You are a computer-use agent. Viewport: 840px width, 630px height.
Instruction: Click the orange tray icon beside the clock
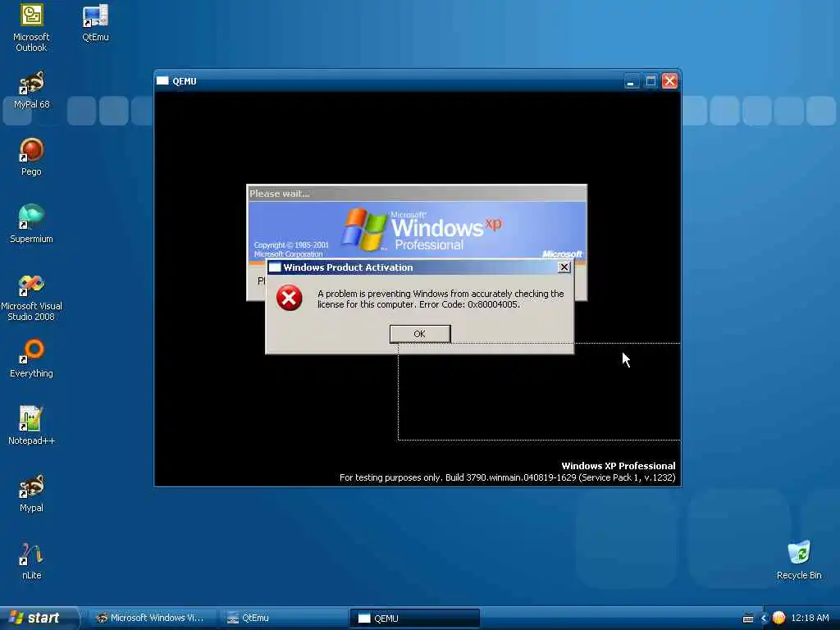pos(778,619)
